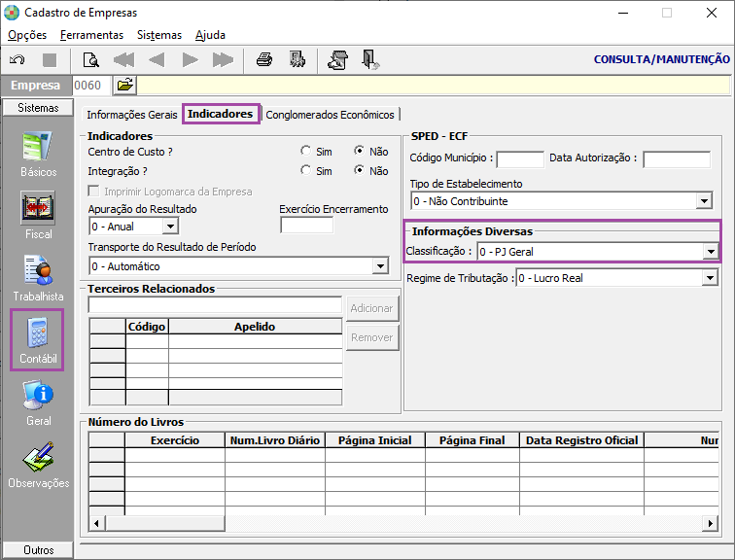Click the Página Final column header
Screen dimensions: 735x560
pyautogui.click(x=472, y=440)
